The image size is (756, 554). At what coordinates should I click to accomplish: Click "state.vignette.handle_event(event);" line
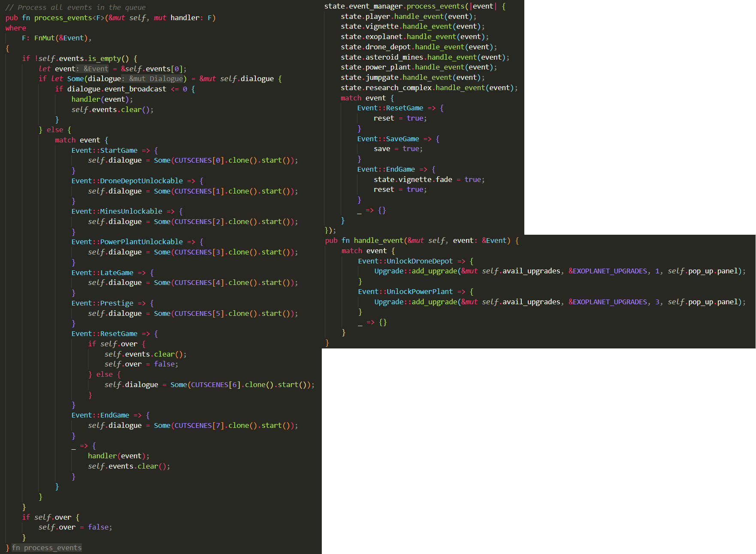[x=413, y=26]
